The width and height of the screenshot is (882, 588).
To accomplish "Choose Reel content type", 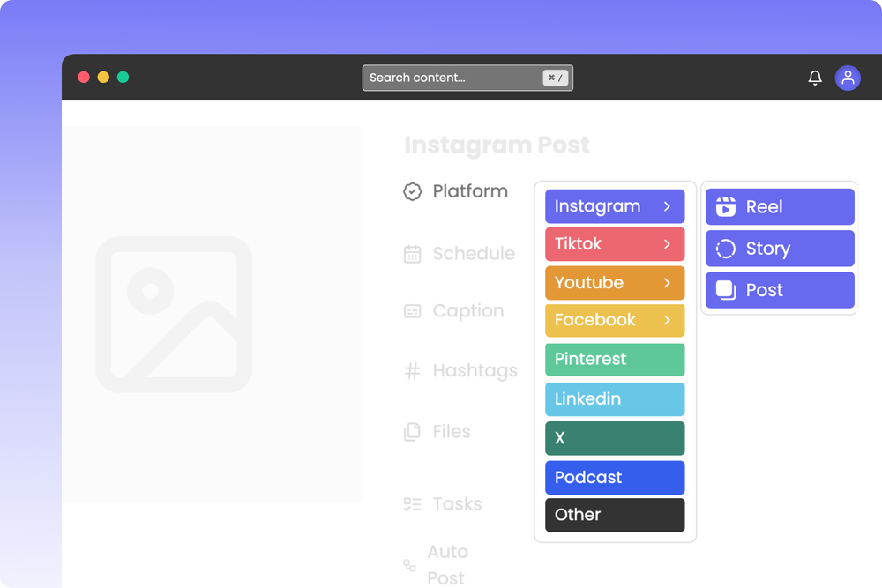I will point(780,207).
